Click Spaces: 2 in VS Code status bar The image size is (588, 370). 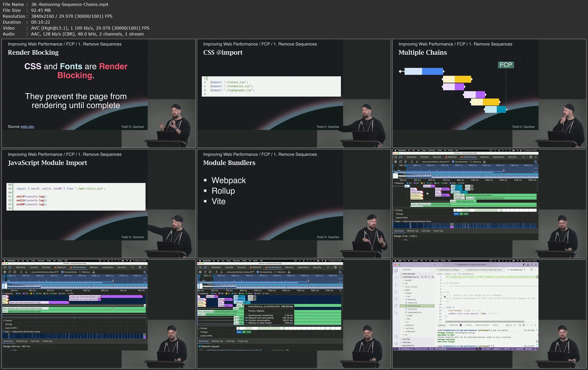(497, 349)
